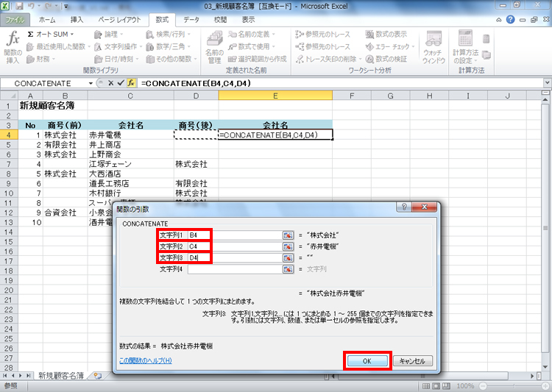This screenshot has width=552, height=392.
Task: Click the Excel Help question mark icon
Action: click(510, 20)
